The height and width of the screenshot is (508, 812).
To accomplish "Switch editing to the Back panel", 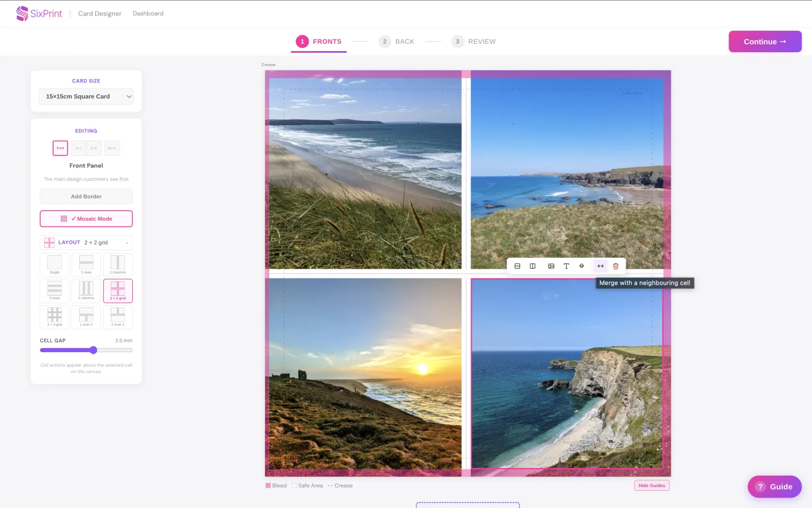I will point(112,148).
